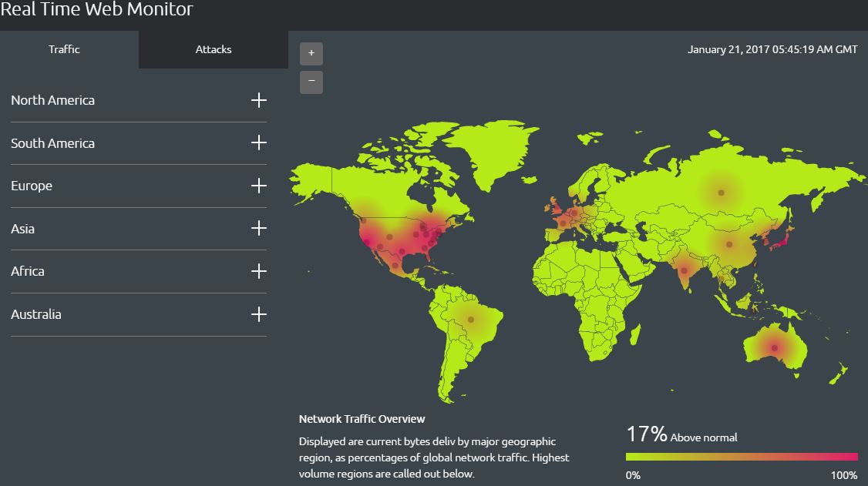This screenshot has width=868, height=486.
Task: Click the January 21 2017 timestamp
Action: [772, 49]
